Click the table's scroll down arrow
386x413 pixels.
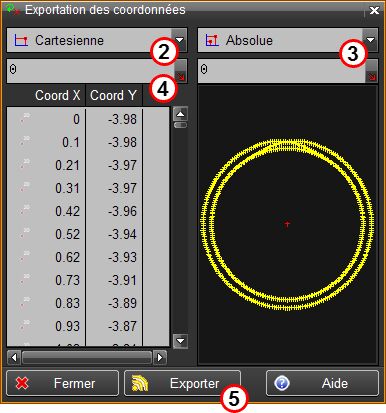click(181, 341)
